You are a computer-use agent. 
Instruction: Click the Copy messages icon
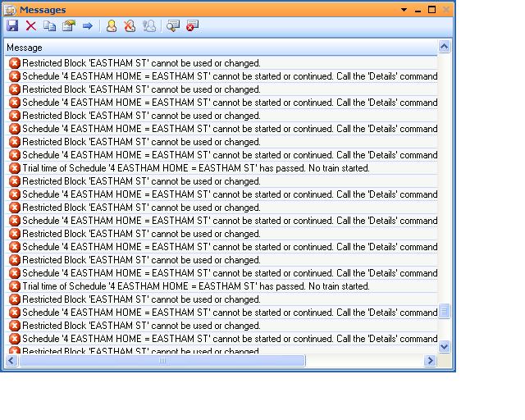50,26
